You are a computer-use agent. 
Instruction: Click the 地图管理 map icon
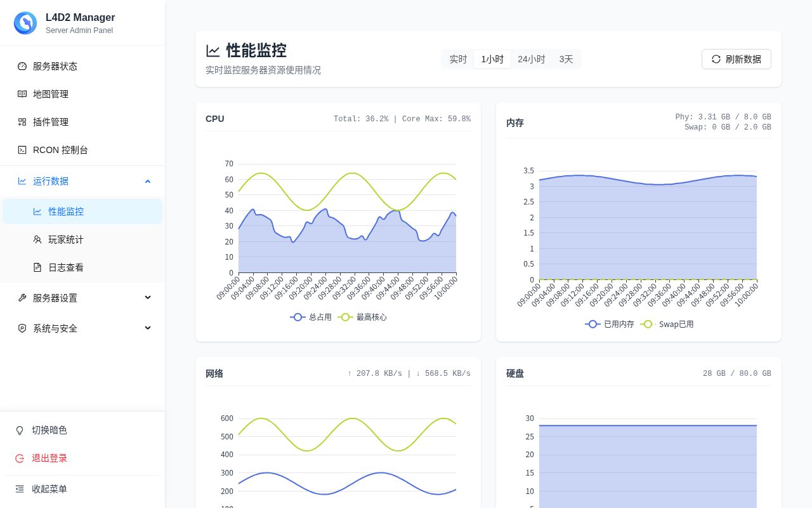[22, 94]
